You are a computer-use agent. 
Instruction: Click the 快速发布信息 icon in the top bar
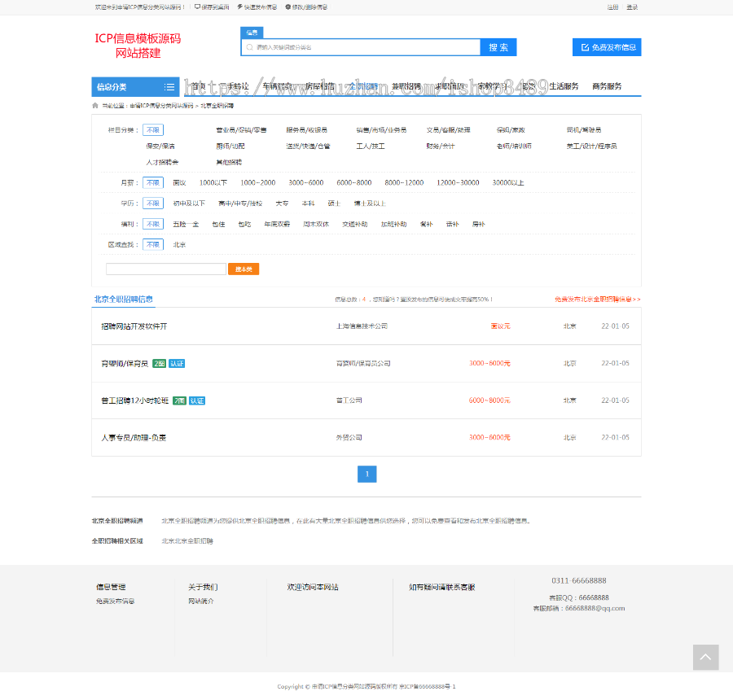[238, 7]
